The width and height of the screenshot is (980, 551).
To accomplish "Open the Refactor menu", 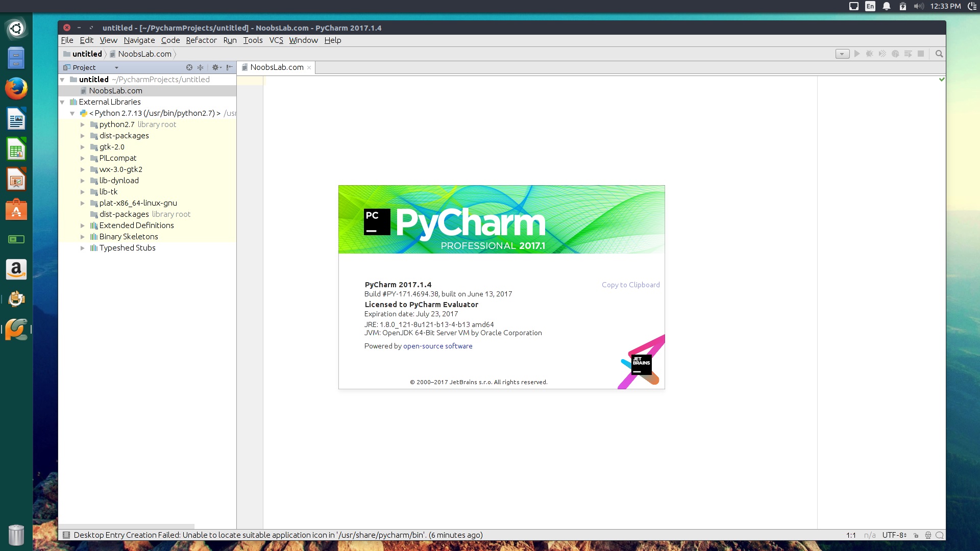I will (x=201, y=40).
